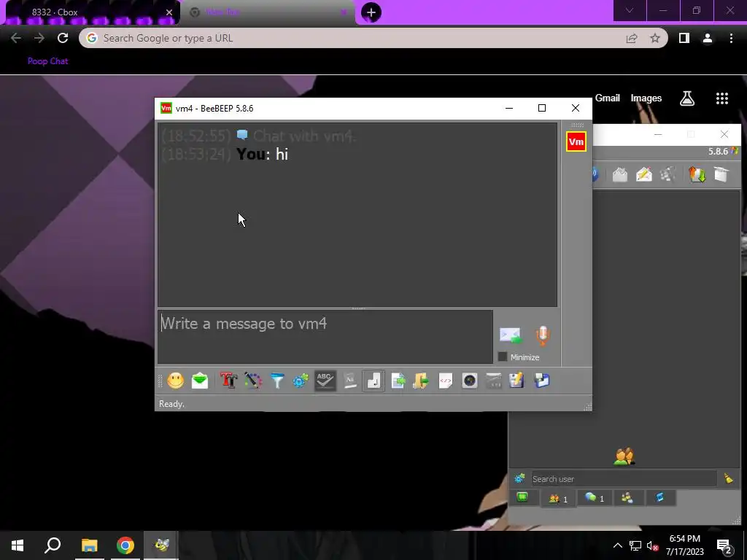
Task: Toggle Enter key return icon
Action: (x=373, y=381)
